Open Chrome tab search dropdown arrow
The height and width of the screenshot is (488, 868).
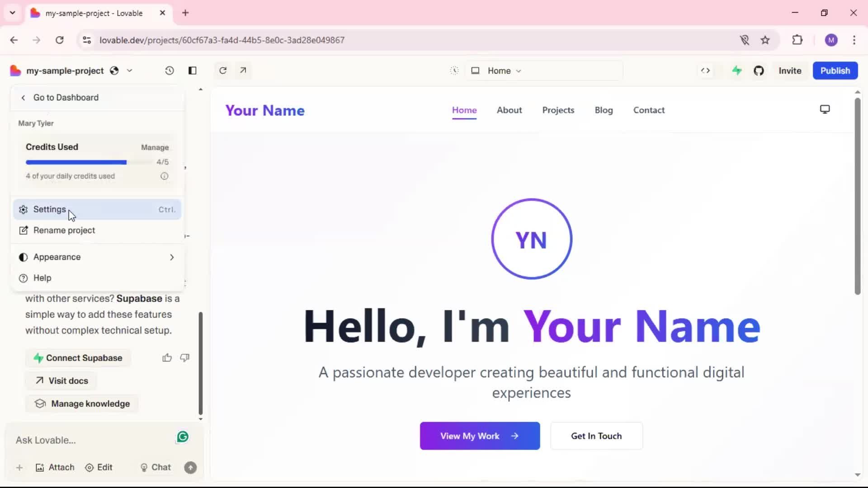point(12,13)
